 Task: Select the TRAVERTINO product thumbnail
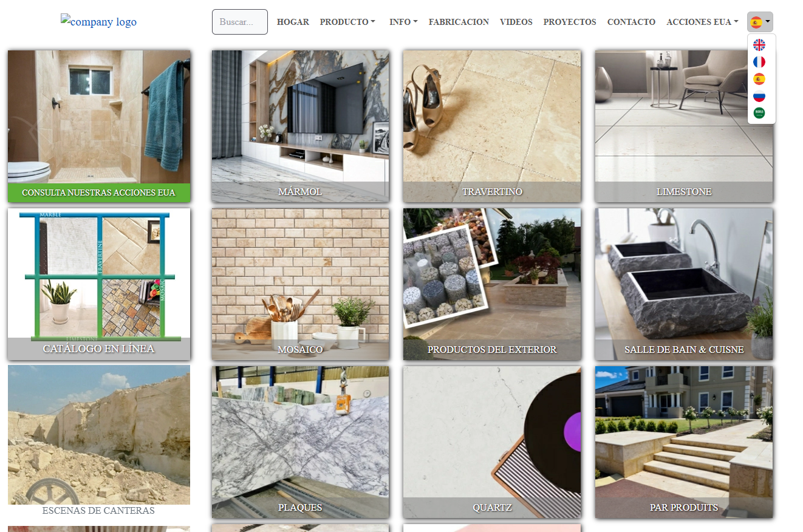(492, 126)
